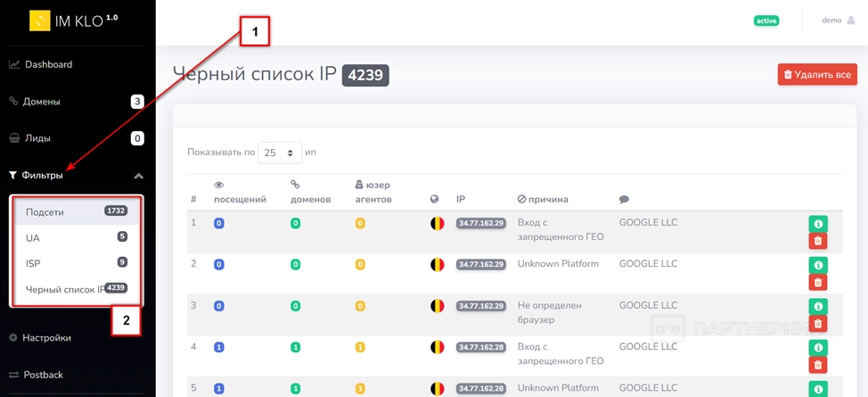The width and height of the screenshot is (868, 397).
Task: Click info button in row 2
Action: tap(818, 265)
